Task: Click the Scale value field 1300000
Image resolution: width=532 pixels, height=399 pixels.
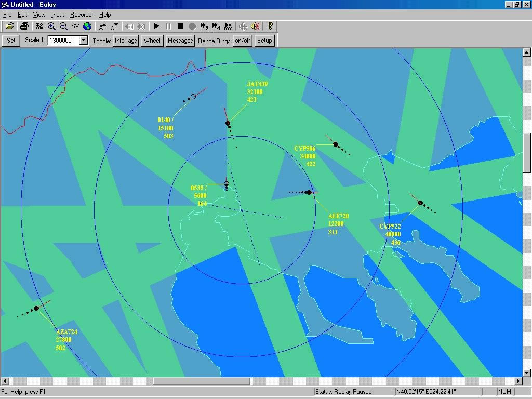Action: click(64, 41)
